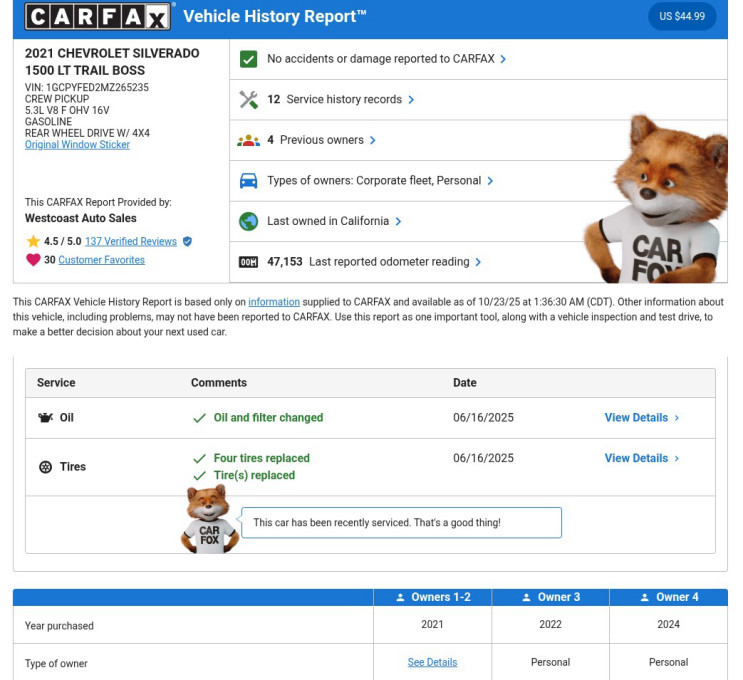Click the previous owners people icon

point(249,140)
